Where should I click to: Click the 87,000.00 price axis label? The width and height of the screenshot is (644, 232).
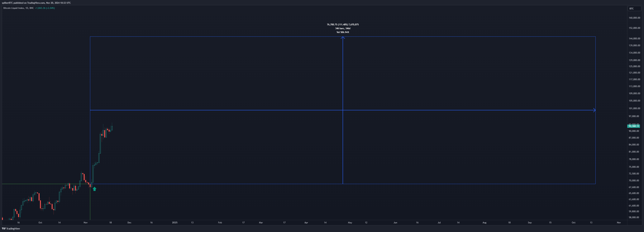(634, 138)
